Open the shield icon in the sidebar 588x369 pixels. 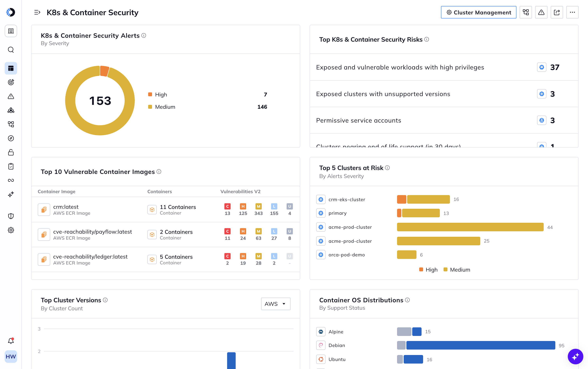pyautogui.click(x=11, y=216)
